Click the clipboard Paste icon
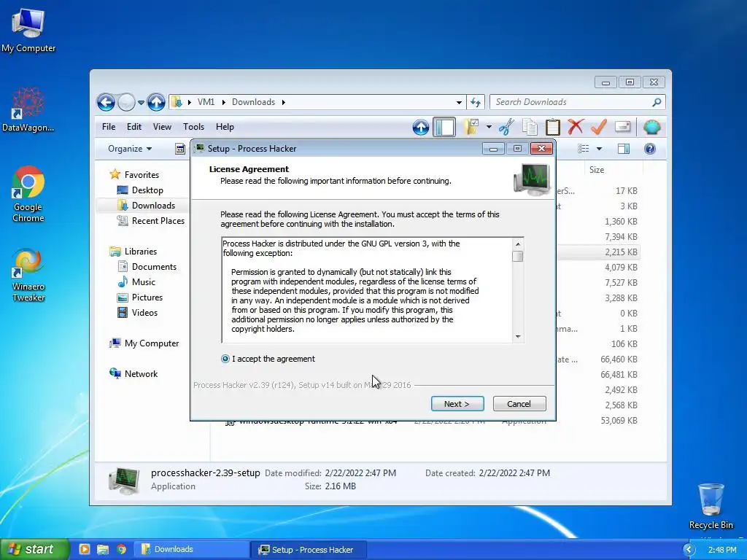The height and width of the screenshot is (560, 747). point(552,127)
